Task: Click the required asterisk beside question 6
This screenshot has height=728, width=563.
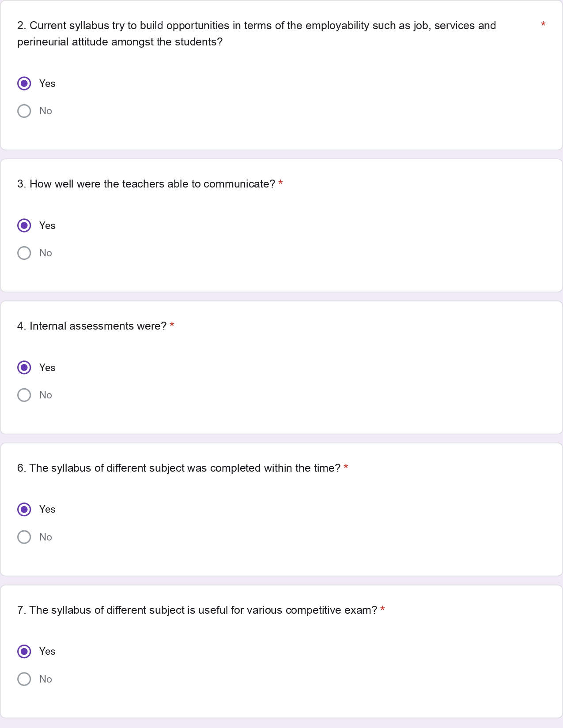Action: coord(346,467)
